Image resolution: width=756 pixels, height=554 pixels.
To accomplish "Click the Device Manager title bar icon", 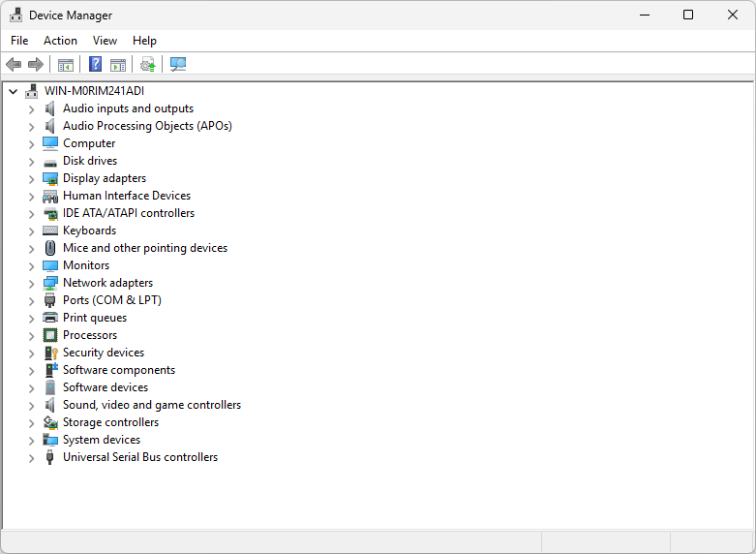I will pyautogui.click(x=15, y=15).
